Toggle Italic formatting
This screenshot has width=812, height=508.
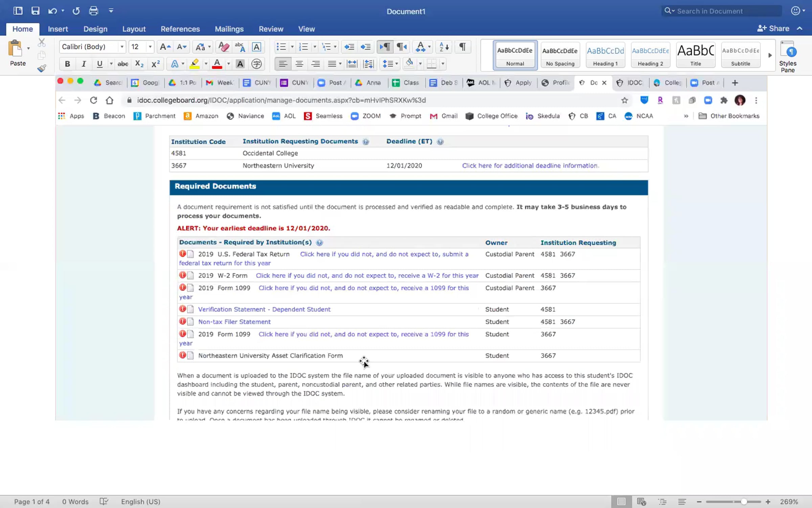tap(84, 64)
